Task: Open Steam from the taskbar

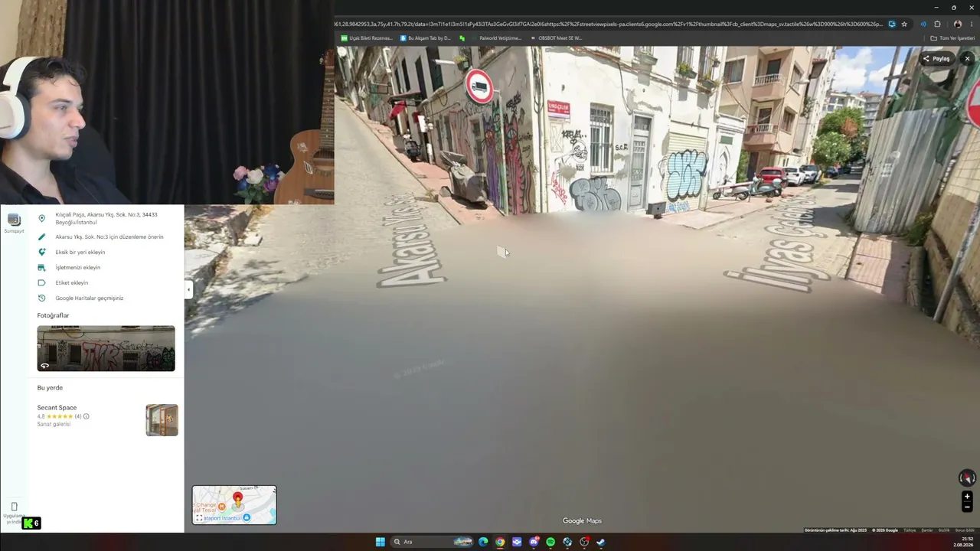Action: point(601,542)
